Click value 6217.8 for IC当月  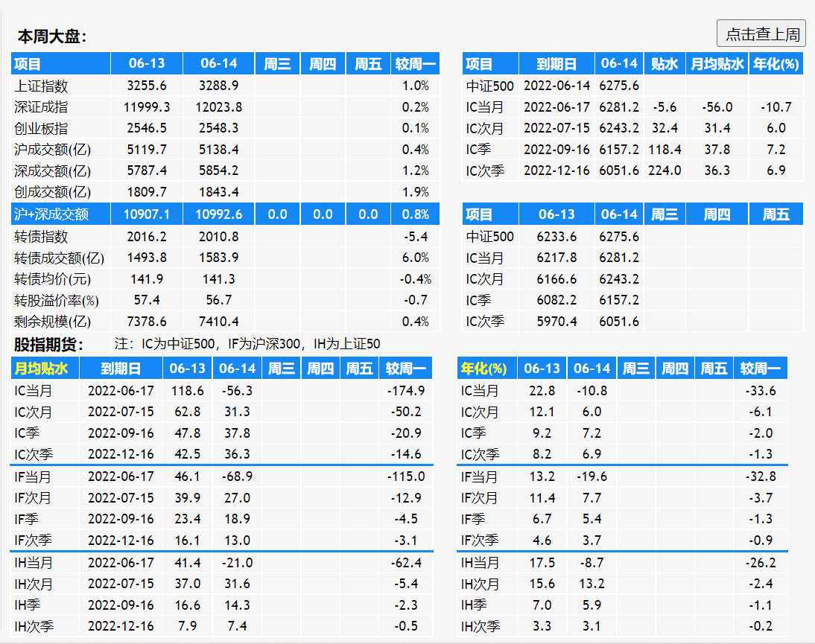pos(556,258)
